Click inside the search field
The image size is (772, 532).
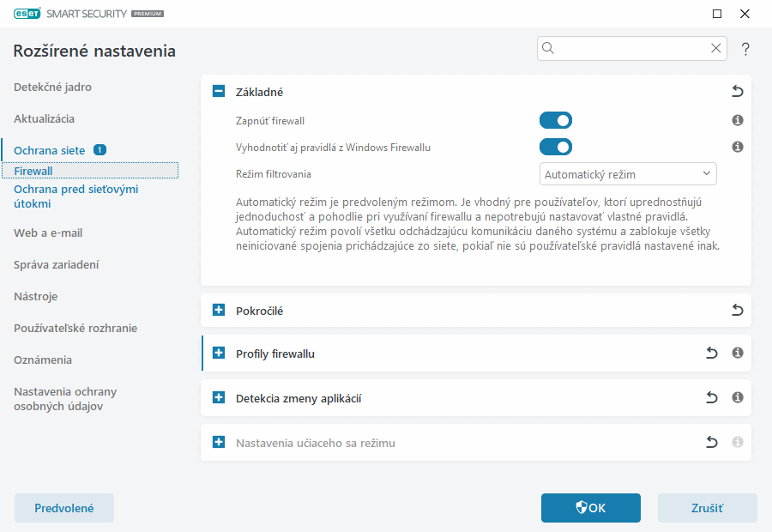click(626, 48)
